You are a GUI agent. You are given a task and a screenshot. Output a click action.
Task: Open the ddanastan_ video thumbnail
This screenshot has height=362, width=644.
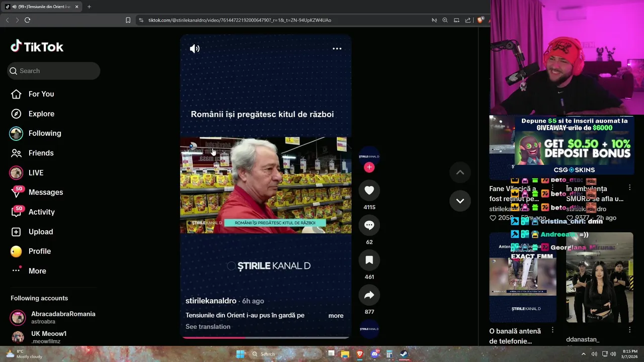point(600,278)
